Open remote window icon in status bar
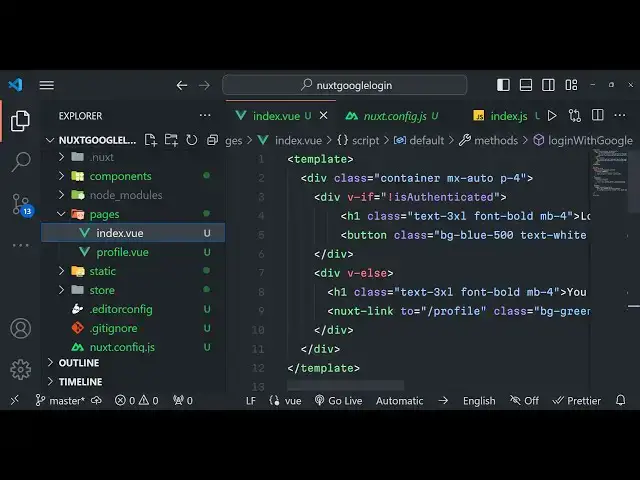640x480 pixels. [15, 400]
